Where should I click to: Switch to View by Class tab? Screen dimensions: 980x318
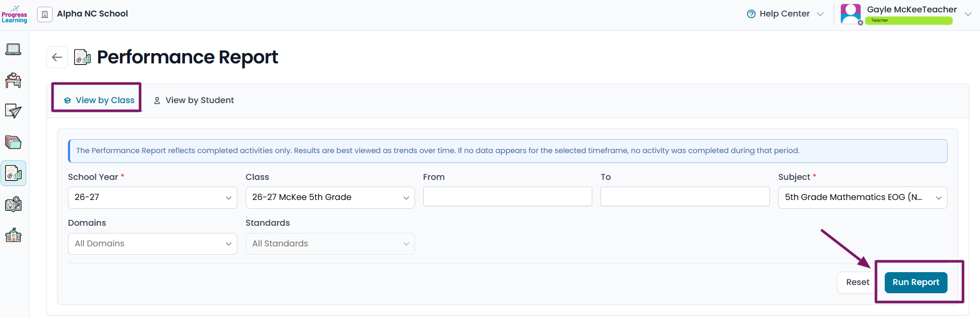click(99, 100)
